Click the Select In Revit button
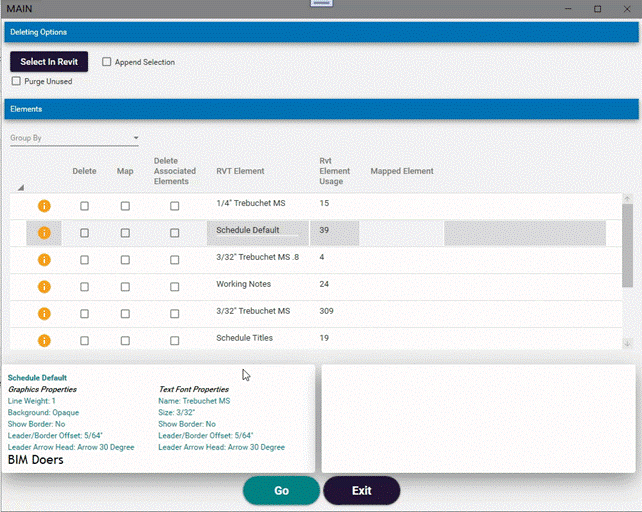Screen dimensions: 642x512 coord(49,61)
